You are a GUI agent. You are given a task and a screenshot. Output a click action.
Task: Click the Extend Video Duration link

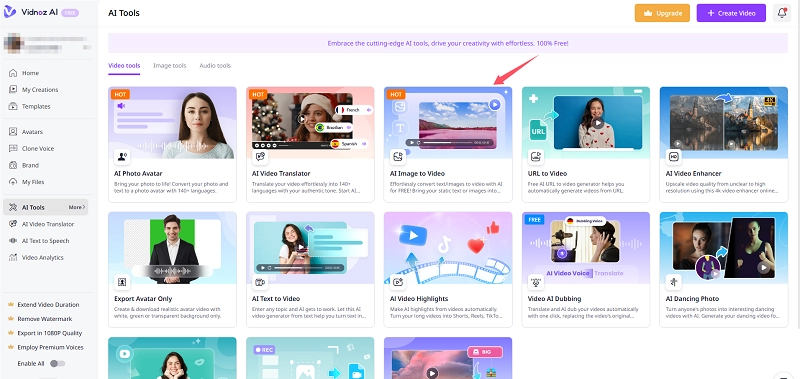(48, 305)
